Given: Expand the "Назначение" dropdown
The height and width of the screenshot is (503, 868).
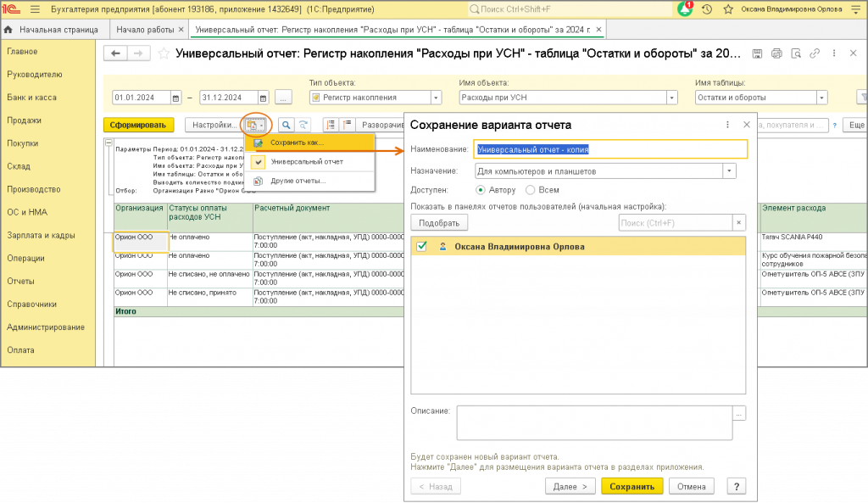Looking at the screenshot, I should pyautogui.click(x=729, y=171).
